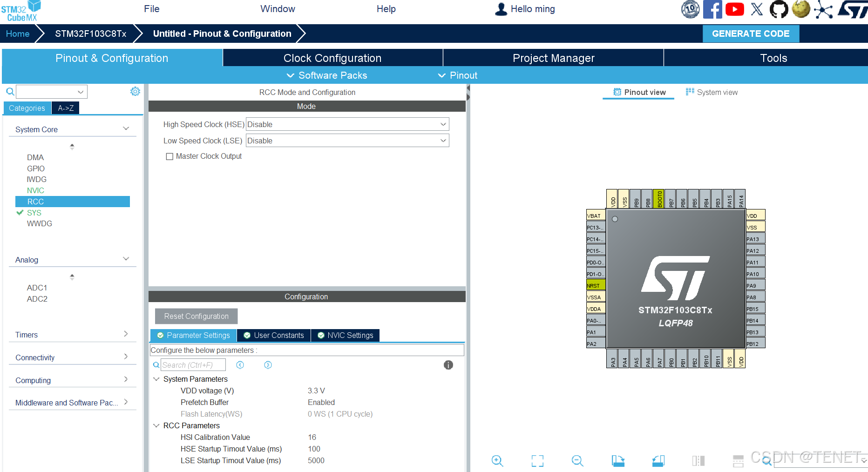Go to Home breadcrumb
Viewport: 868px width, 472px height.
click(x=18, y=34)
